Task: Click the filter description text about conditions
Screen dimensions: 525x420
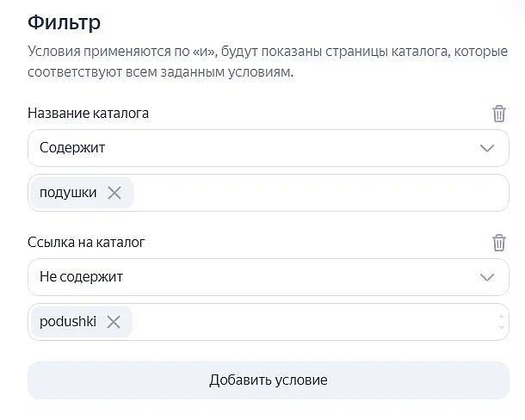Action: [x=268, y=62]
